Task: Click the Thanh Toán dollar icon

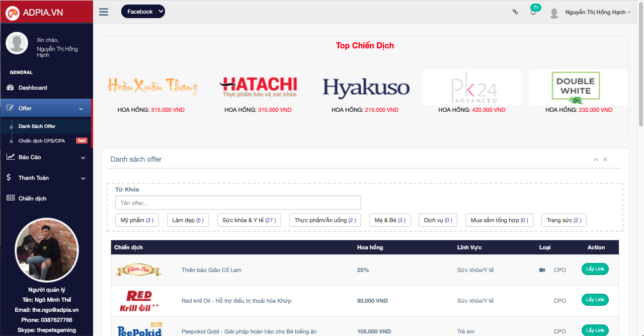Action: click(9, 178)
